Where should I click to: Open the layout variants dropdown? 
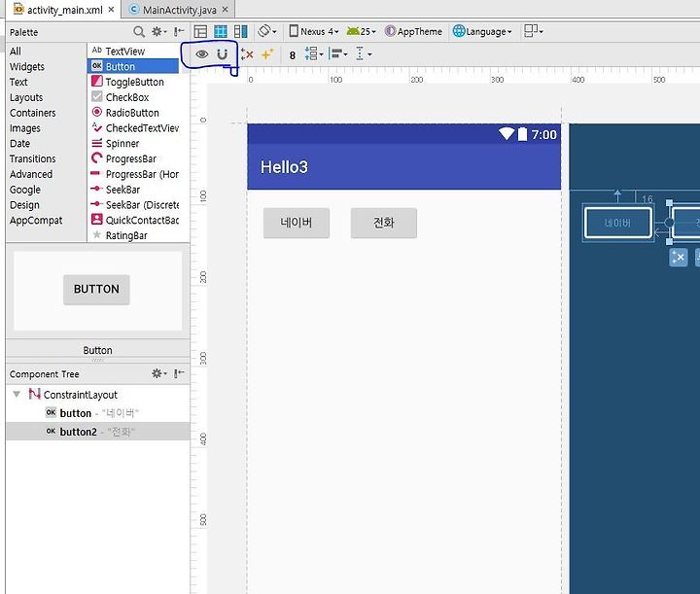534,31
